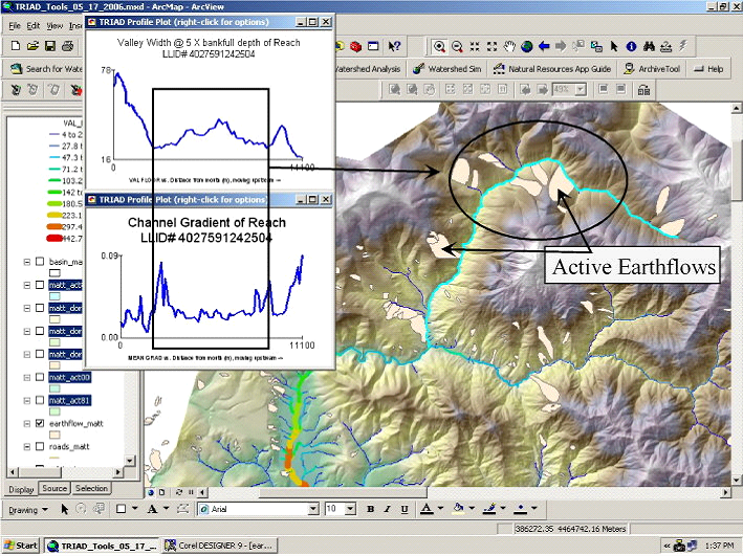Select the Zoom Out magnifier tool
The image size is (743, 556).
pos(457,46)
